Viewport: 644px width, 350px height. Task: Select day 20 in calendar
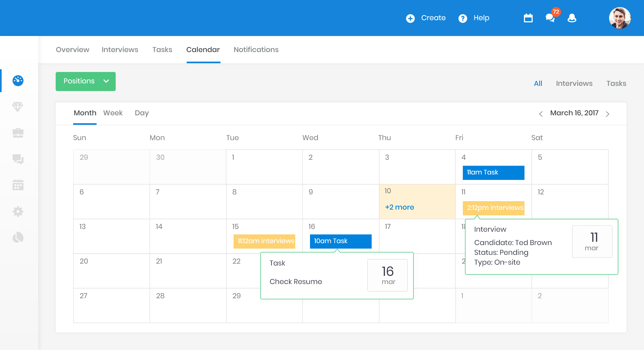[111, 271]
